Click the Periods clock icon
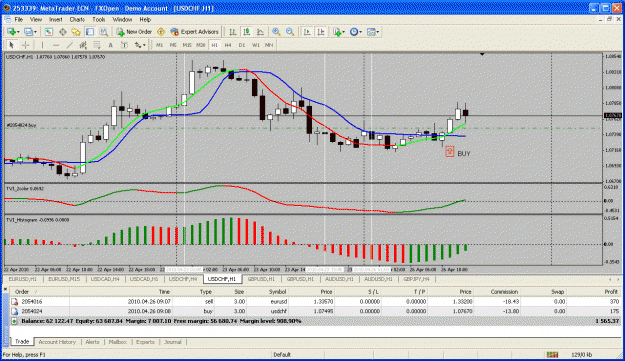 (354, 32)
